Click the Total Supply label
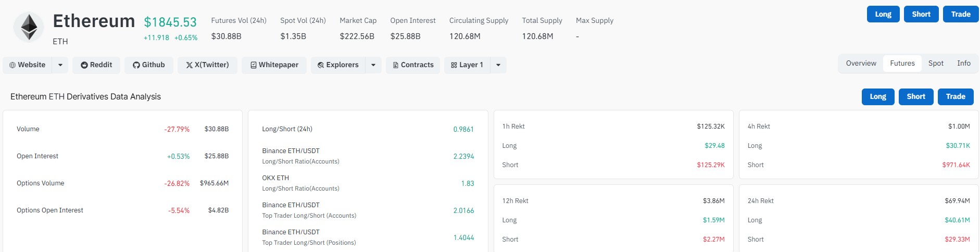The width and height of the screenshot is (980, 252). [x=542, y=21]
